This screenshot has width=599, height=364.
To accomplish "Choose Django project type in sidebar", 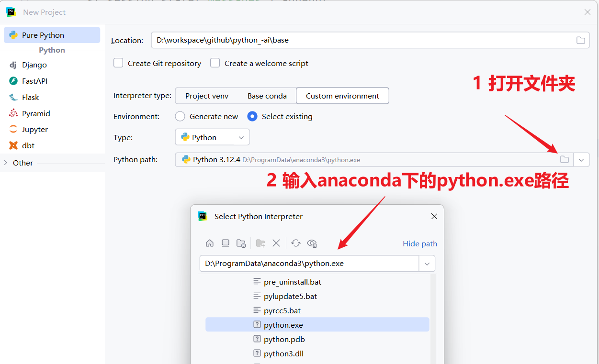I will click(x=34, y=65).
